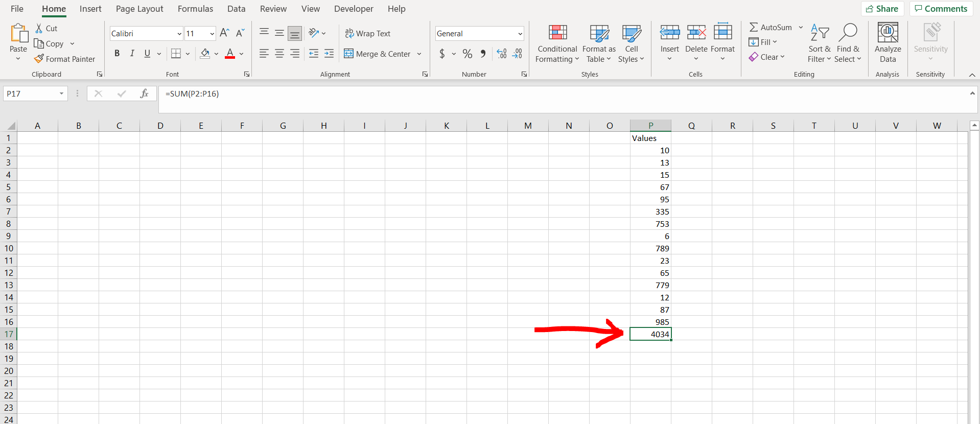Toggle bottom align for cell text
Screen dimensions: 980x424
tap(295, 33)
